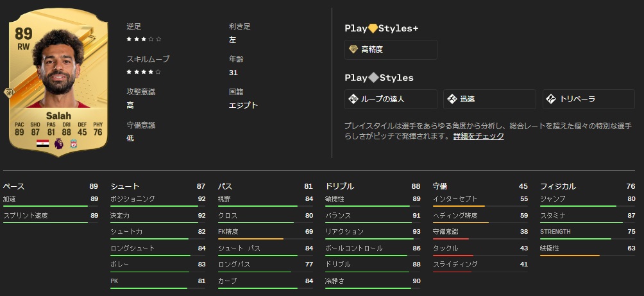Click the Egypt flag on Salah card

click(x=42, y=144)
